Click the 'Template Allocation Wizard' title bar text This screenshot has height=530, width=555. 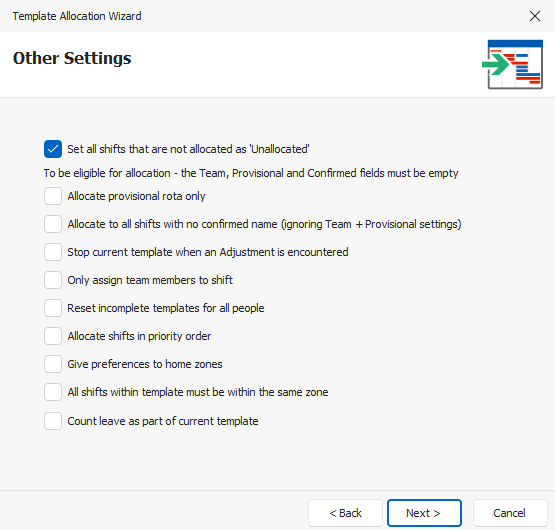(x=77, y=16)
